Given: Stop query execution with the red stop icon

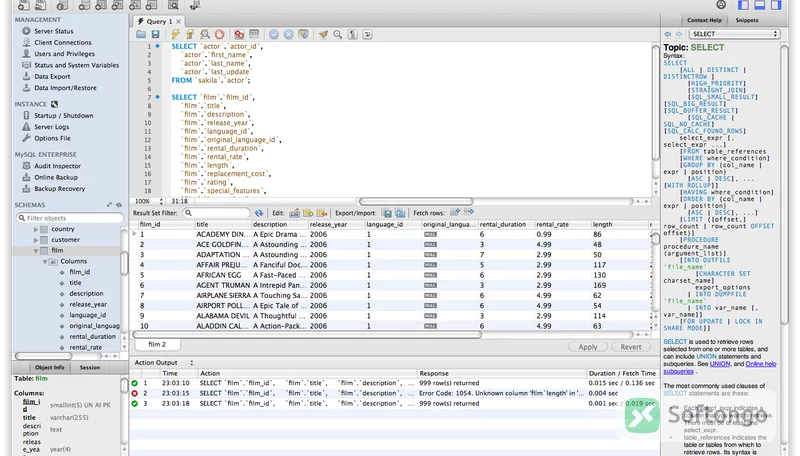Looking at the screenshot, I should (x=219, y=34).
